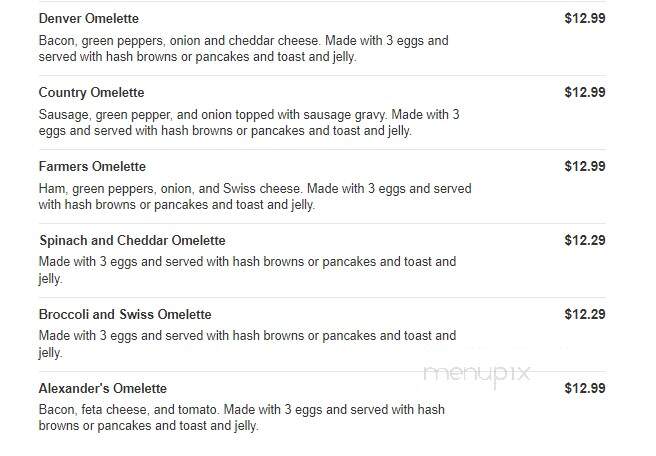Click the Farmers Omelette $12.99 price
Screen dimensions: 656x456
click(584, 167)
